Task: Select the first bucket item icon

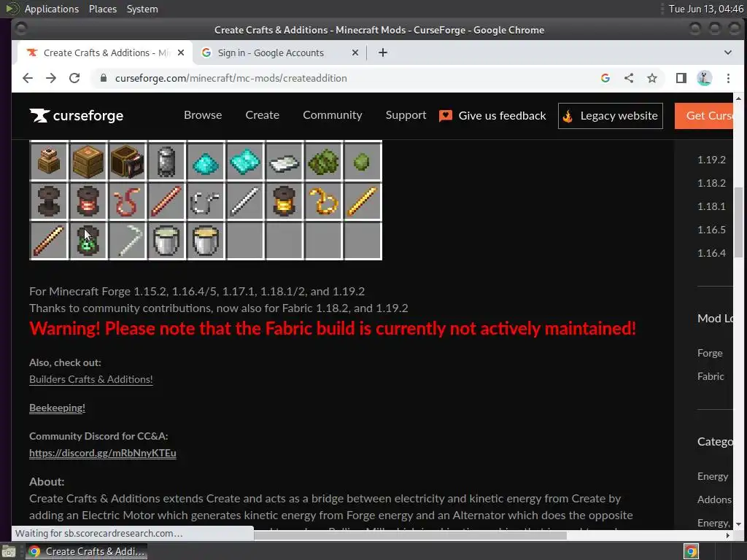Action: tap(166, 241)
